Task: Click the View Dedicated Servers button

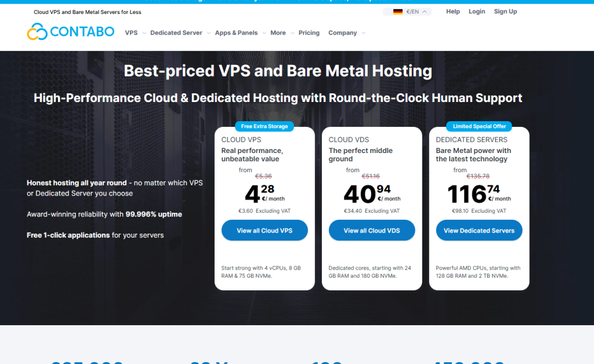Action: 479,231
